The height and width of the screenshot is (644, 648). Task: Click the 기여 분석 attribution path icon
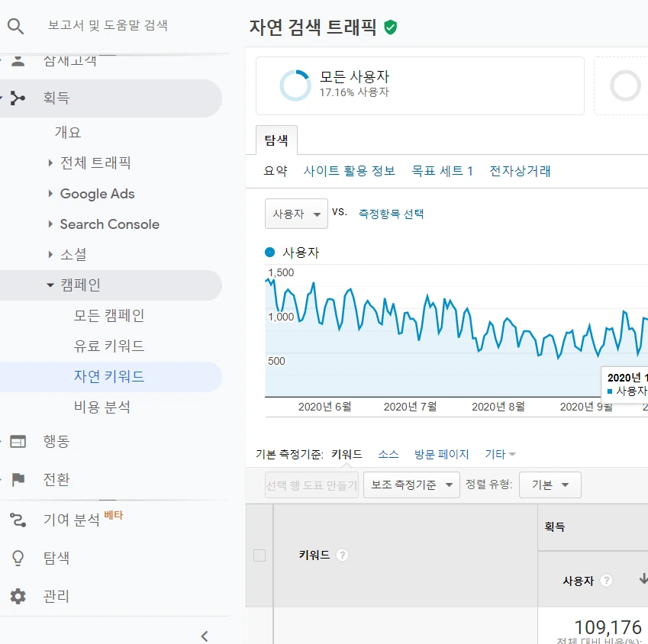pos(18,520)
